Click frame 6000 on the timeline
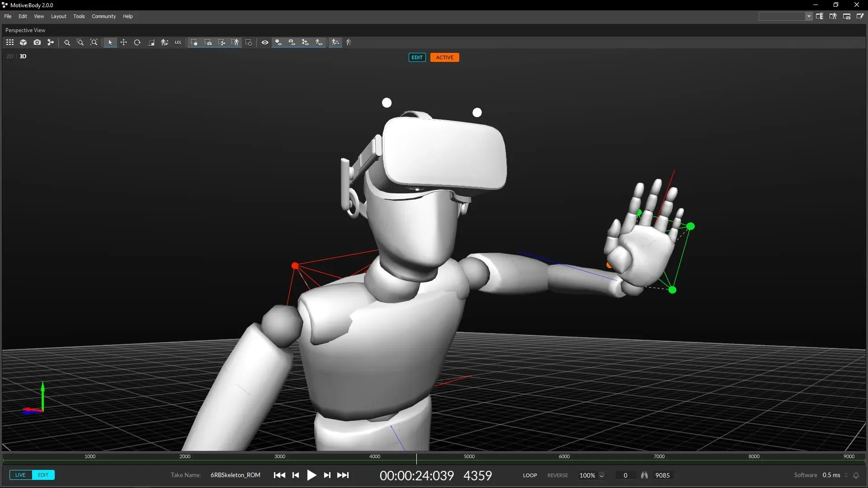The width and height of the screenshot is (868, 488). (564, 457)
